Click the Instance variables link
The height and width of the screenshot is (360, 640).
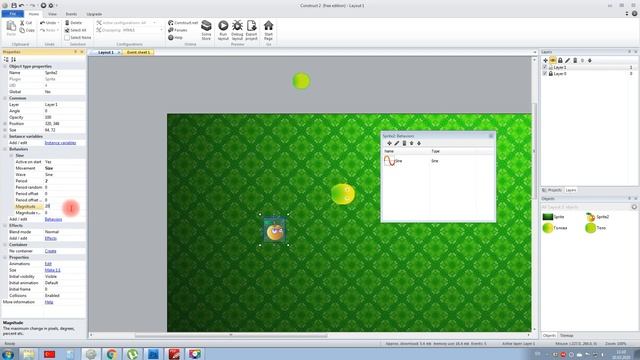coord(60,143)
